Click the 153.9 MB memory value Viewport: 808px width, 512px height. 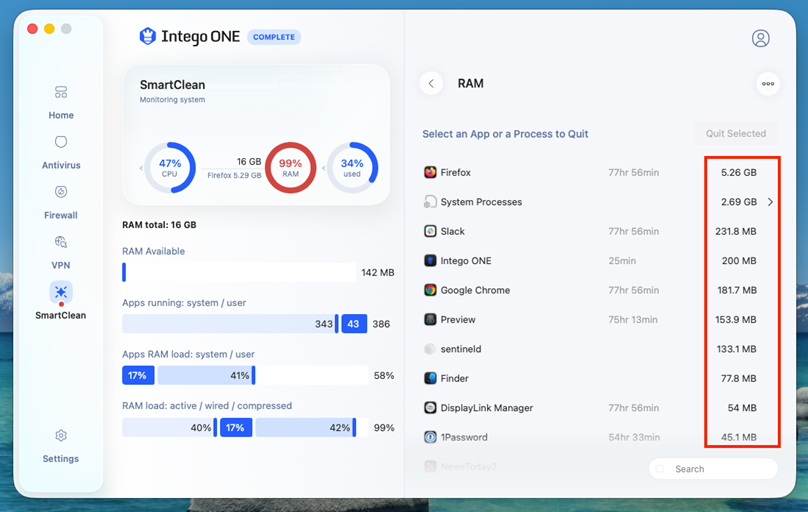(x=736, y=319)
